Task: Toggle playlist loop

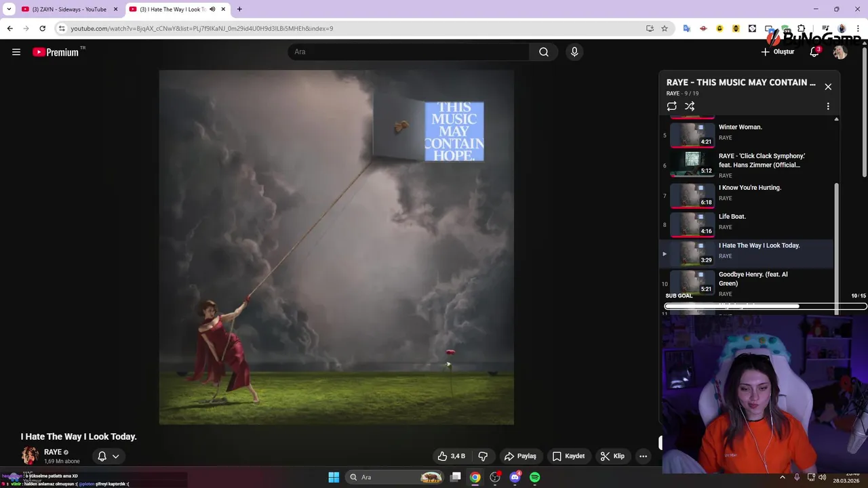Action: [x=671, y=106]
